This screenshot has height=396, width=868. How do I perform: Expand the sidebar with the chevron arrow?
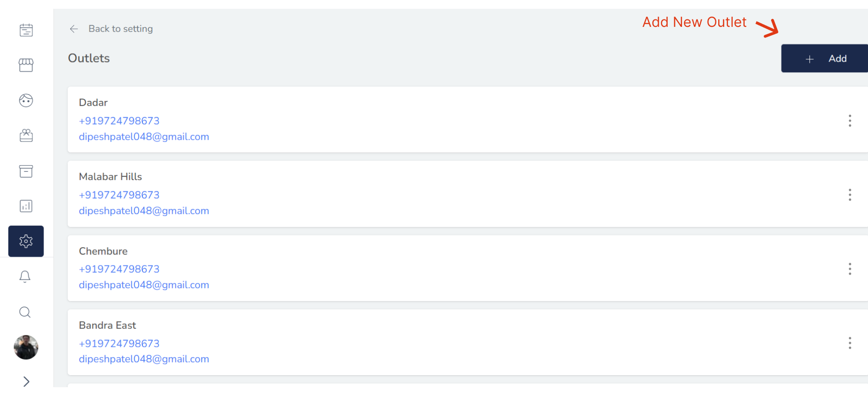point(26,381)
